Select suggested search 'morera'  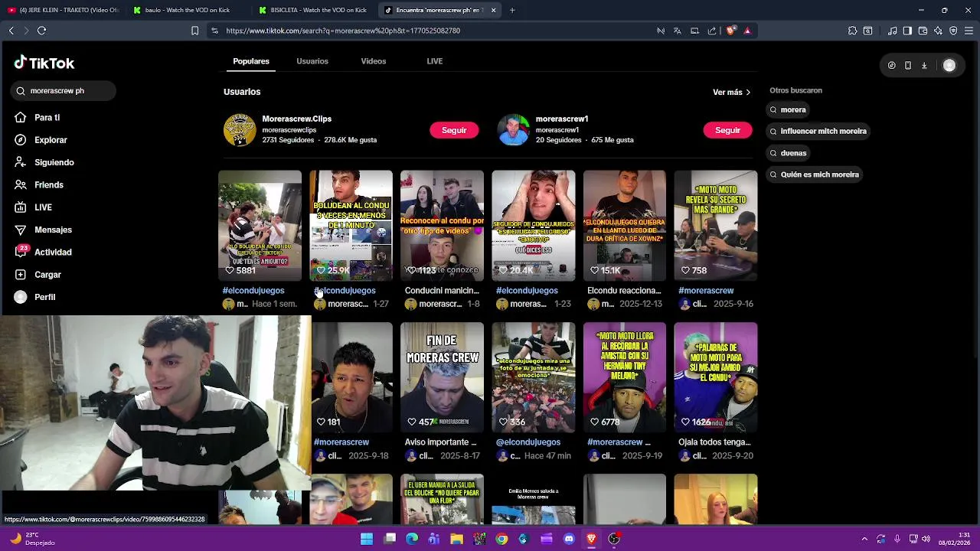click(788, 109)
